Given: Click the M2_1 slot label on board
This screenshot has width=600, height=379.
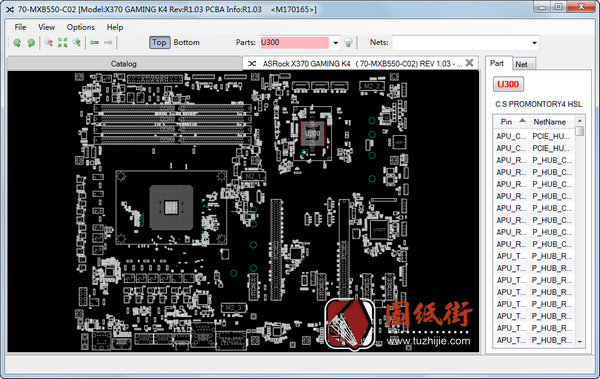Looking at the screenshot, I should (254, 176).
